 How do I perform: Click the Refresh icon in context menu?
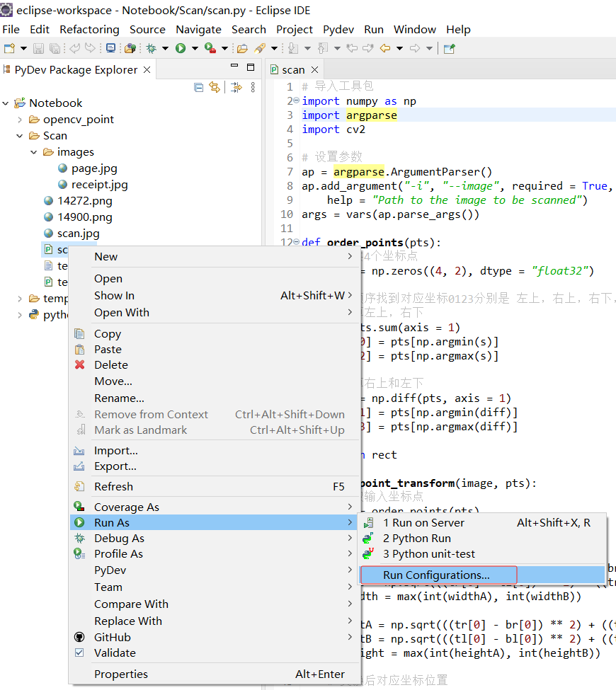79,486
